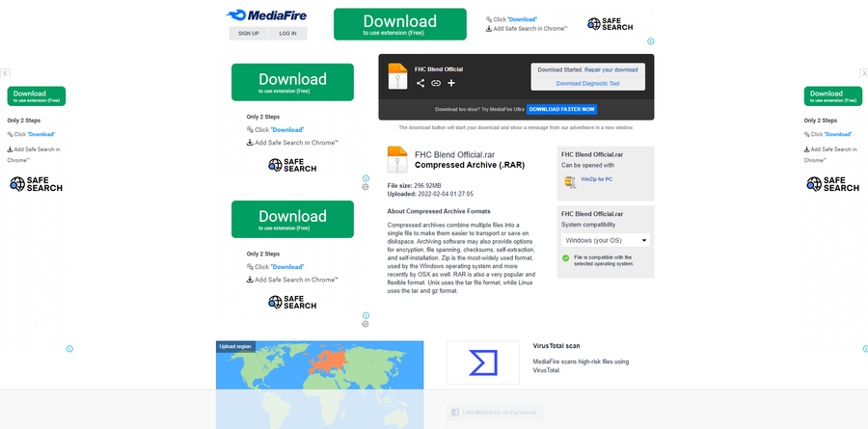
Task: Click the large orange RAR icon beside the FHC Blend Official.rar title
Action: click(x=397, y=159)
